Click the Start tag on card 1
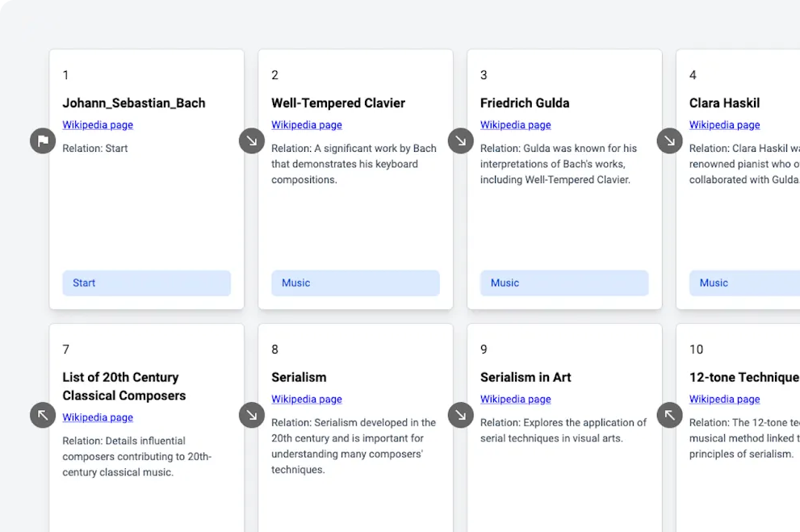This screenshot has height=532, width=800. 146,283
